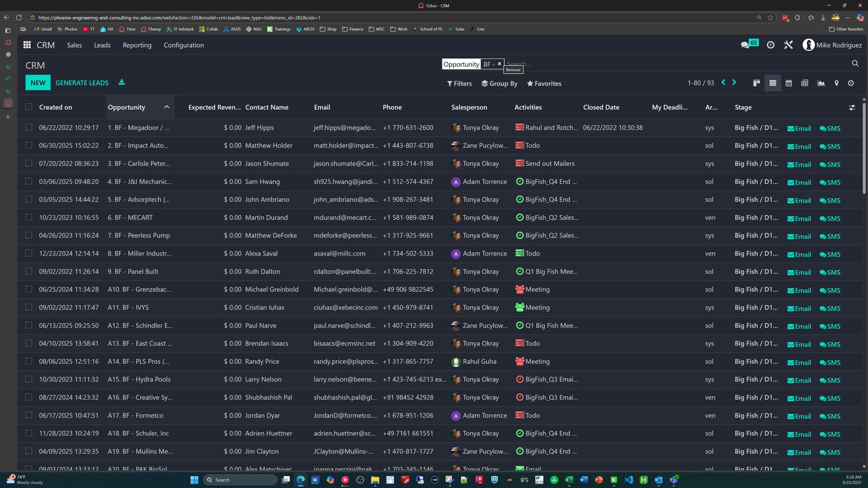Switch to Kanban view
Viewport: 868px width, 488px height.
tap(756, 83)
